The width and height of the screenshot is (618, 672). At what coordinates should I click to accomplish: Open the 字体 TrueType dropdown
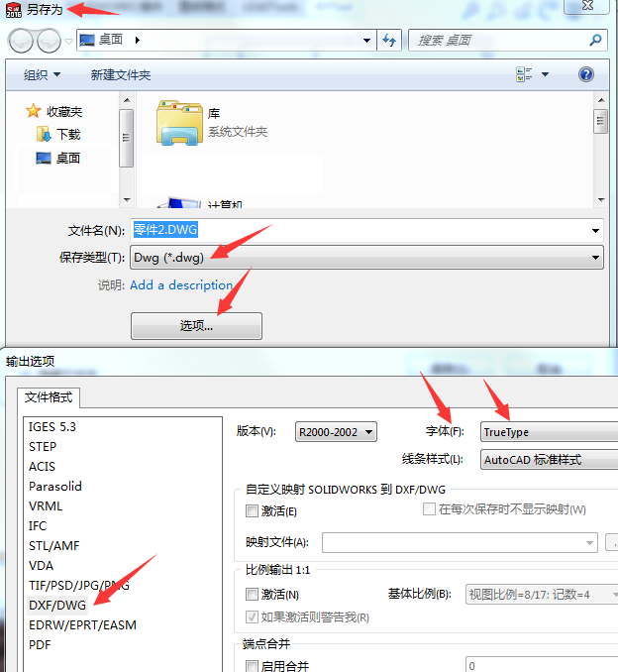tap(549, 431)
